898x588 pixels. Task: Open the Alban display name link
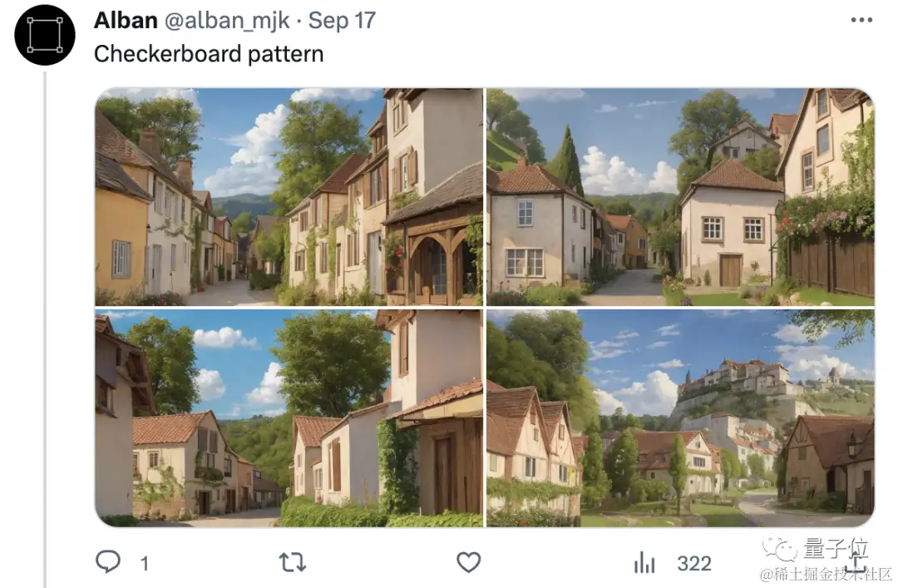(x=126, y=21)
